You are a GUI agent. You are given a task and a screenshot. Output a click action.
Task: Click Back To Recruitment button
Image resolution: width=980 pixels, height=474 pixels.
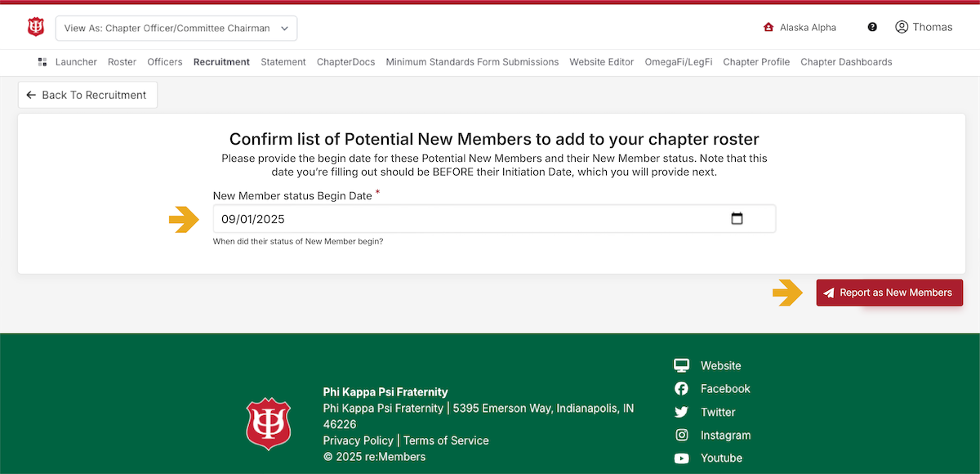87,95
